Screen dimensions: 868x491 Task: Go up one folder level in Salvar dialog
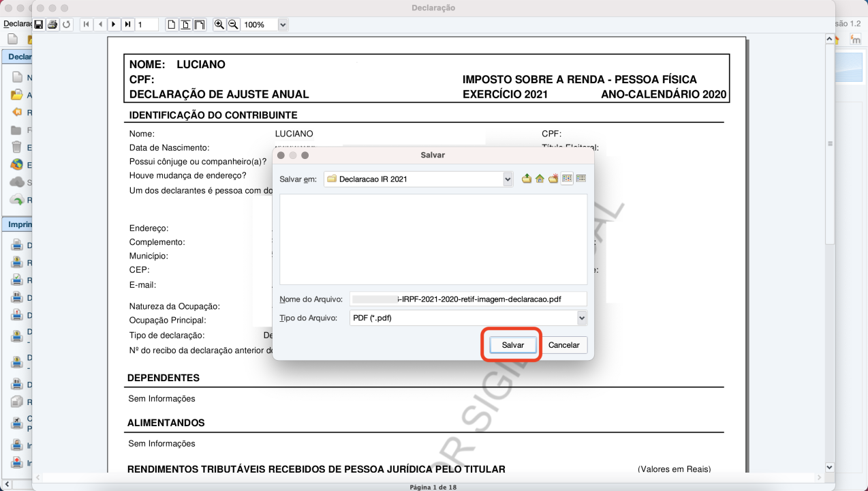pos(525,179)
